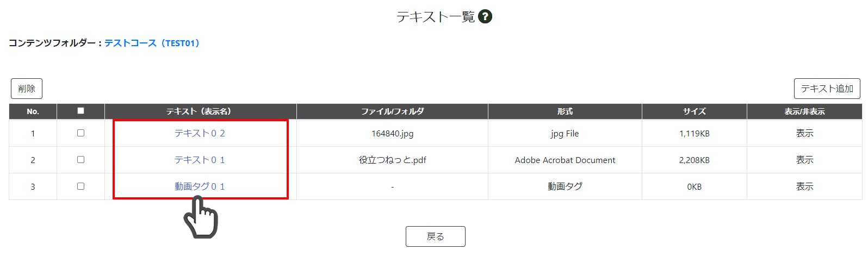
Task: Click the 戻る button
Action: tap(436, 236)
